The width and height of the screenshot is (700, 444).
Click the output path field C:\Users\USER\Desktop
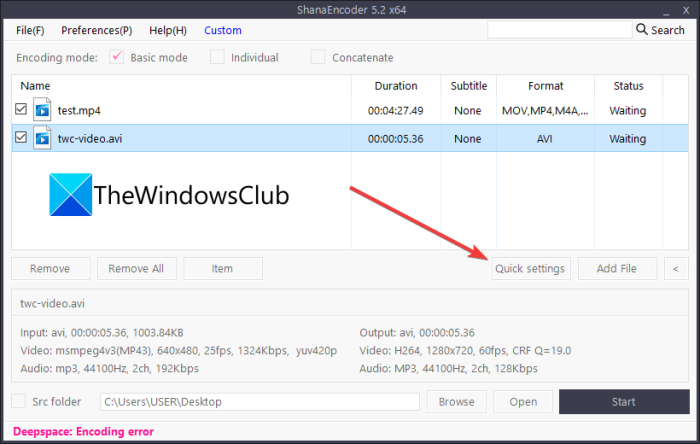[260, 402]
